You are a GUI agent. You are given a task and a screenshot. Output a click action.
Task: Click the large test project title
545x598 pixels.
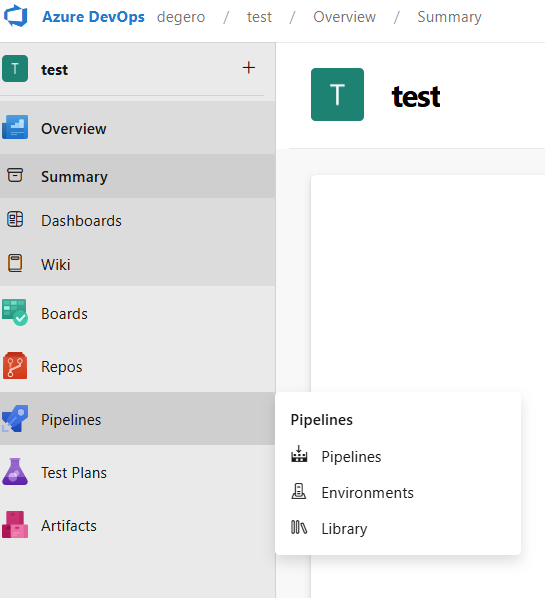click(416, 96)
